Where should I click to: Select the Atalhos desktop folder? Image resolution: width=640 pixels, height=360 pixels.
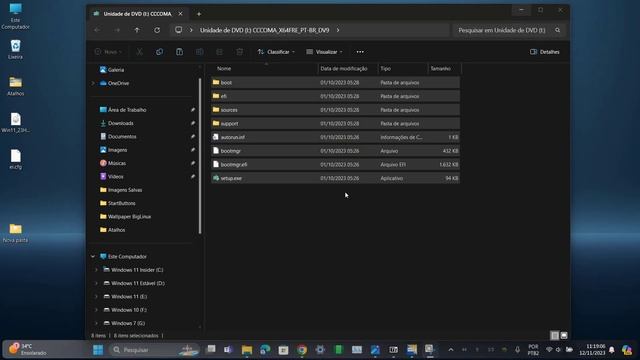pyautogui.click(x=16, y=87)
